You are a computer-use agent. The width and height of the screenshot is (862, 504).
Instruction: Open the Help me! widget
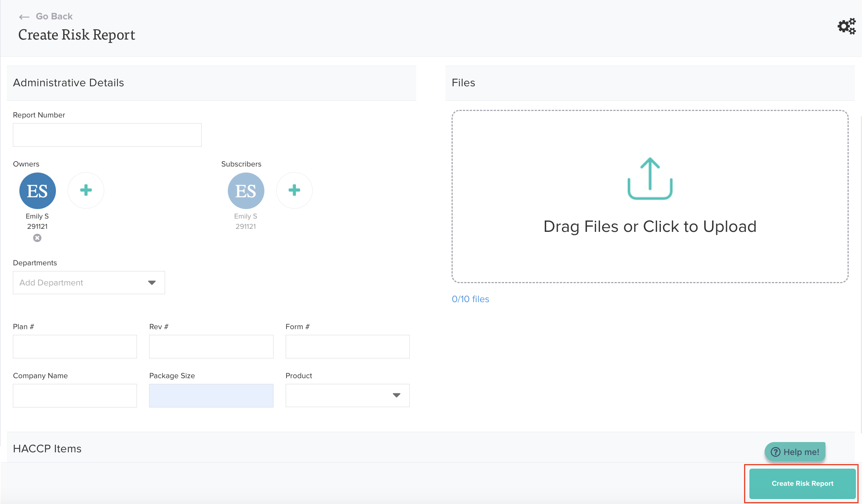[795, 452]
